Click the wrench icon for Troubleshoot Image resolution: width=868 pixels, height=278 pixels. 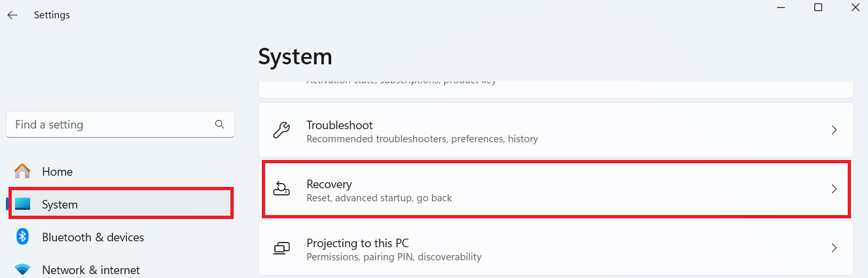tap(281, 130)
